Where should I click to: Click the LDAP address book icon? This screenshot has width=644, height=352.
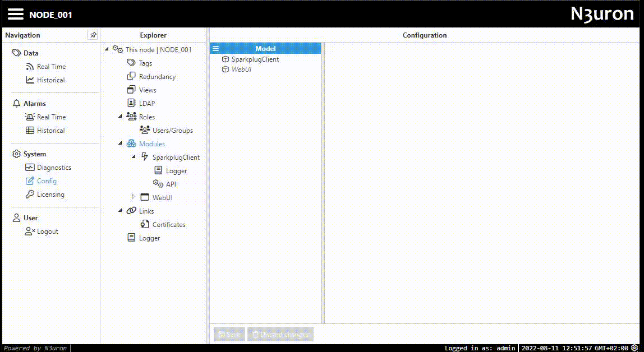pos(131,103)
